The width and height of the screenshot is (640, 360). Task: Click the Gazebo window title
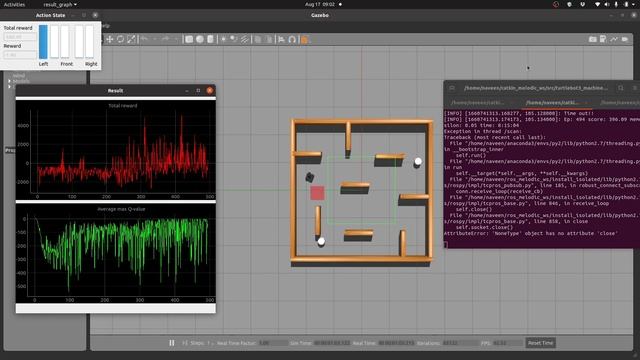[x=320, y=15]
